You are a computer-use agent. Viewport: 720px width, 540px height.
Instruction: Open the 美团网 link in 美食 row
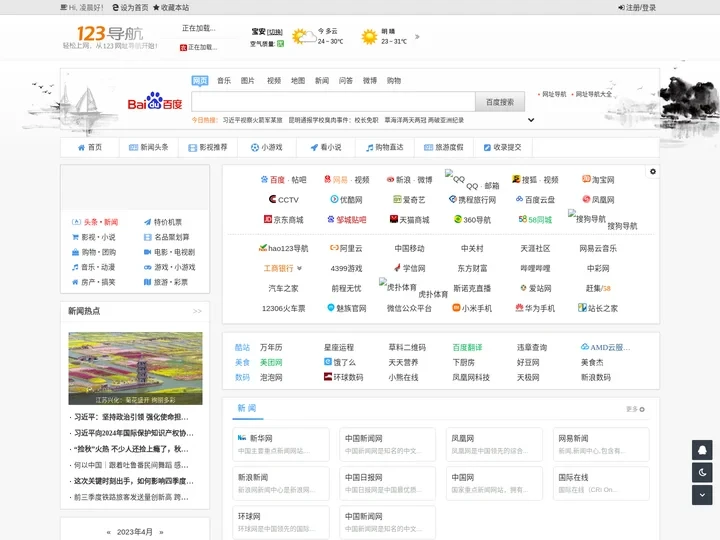point(271,362)
